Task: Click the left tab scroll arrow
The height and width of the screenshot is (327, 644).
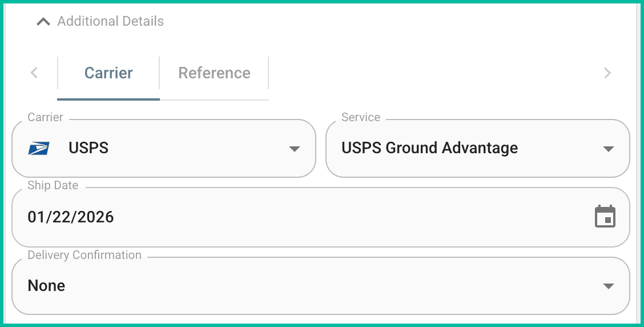Action: 34,73
